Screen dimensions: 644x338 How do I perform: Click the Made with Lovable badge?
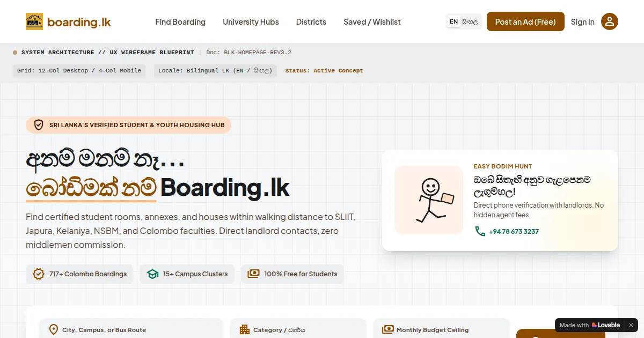pos(589,325)
